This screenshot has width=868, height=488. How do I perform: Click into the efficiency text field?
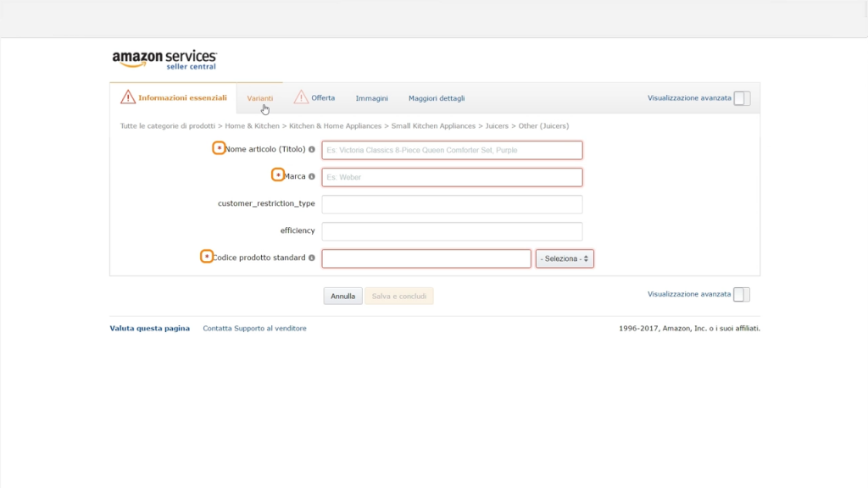[452, 231]
